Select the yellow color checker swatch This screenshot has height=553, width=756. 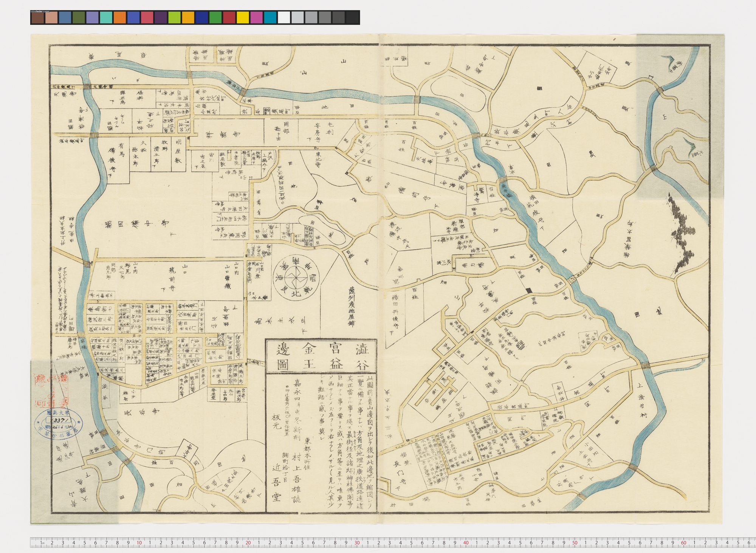pos(243,18)
